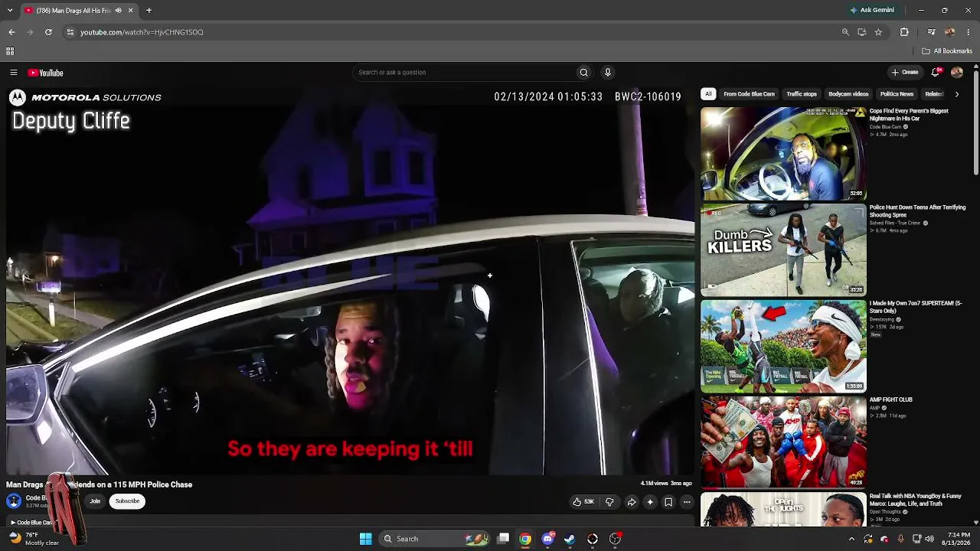Like the video with thumbs up
980x551 pixels.
[583, 502]
